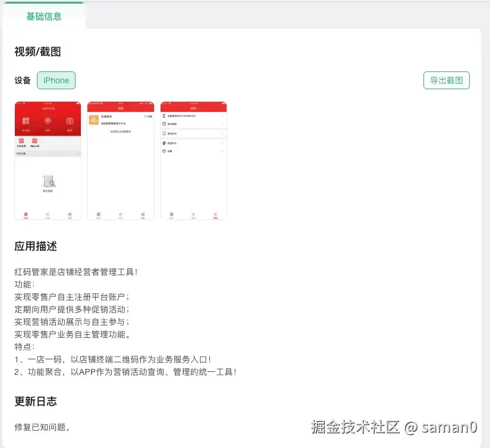490x448 pixels.
Task: Click the person account icon in profile screen
Action: [x=164, y=116]
